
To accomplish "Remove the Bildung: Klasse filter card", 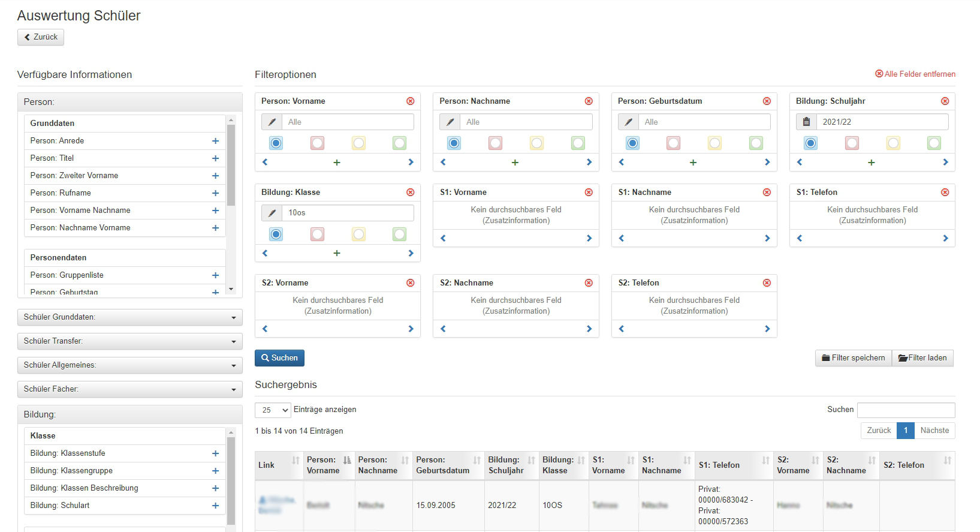I will click(x=411, y=193).
